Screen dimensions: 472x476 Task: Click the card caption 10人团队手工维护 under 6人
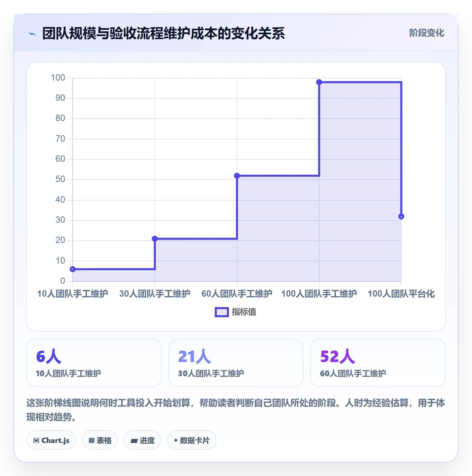click(x=68, y=374)
